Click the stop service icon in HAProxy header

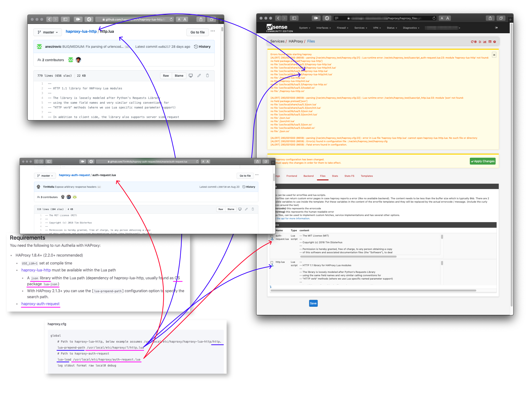pos(475,42)
